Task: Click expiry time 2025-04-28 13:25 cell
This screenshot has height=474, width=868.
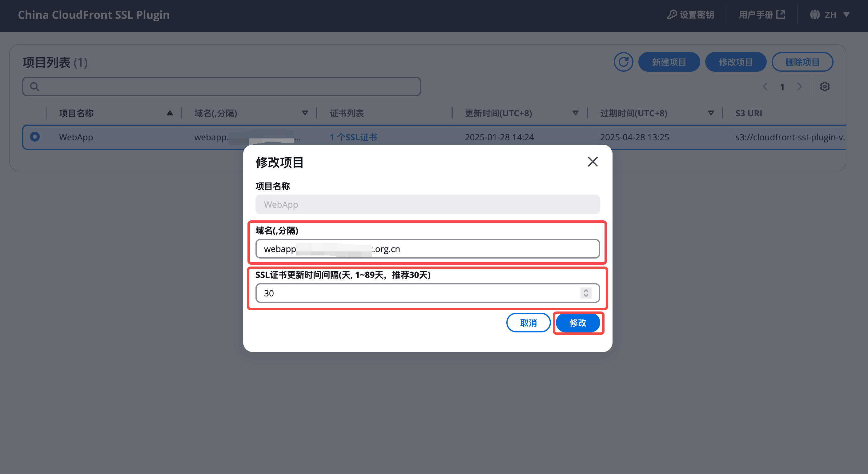Action: pos(634,137)
